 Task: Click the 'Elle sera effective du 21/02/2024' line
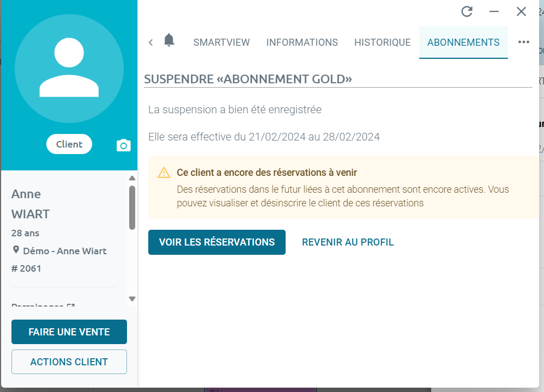click(264, 137)
